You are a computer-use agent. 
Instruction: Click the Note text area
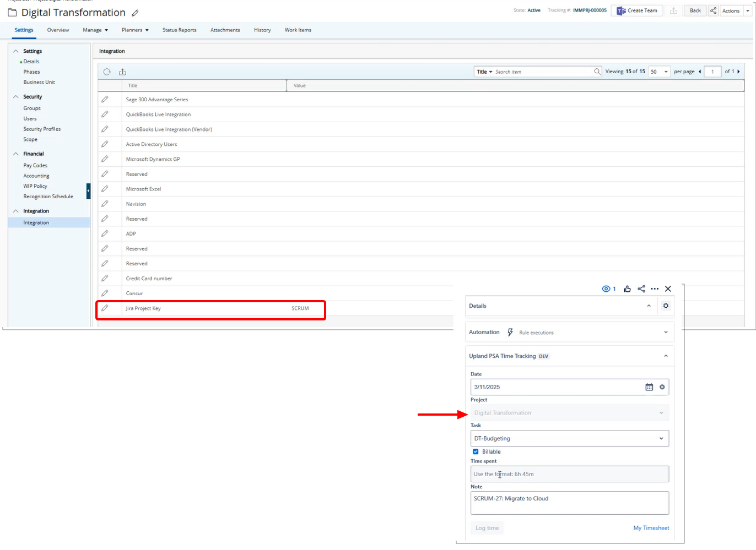pyautogui.click(x=570, y=503)
